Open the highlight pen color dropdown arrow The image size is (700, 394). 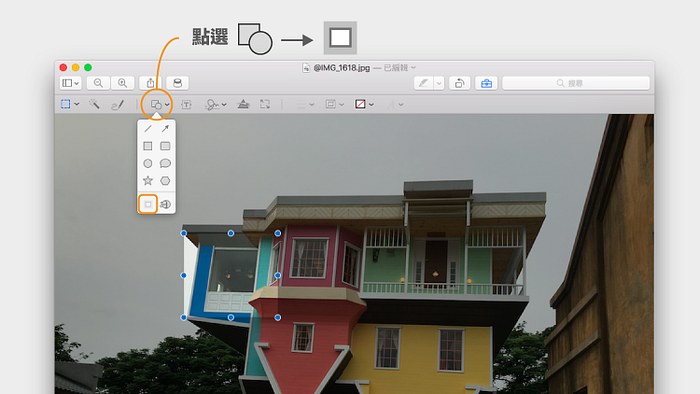click(439, 83)
